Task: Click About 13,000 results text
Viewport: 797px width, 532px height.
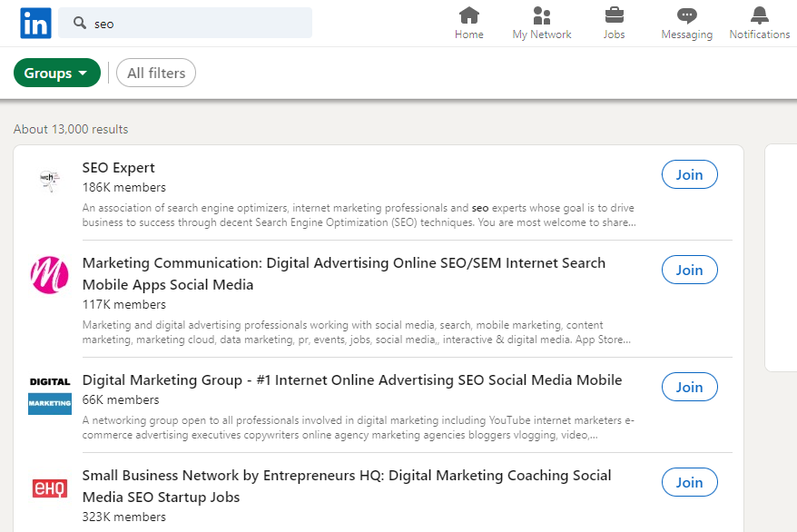Action: pos(71,130)
